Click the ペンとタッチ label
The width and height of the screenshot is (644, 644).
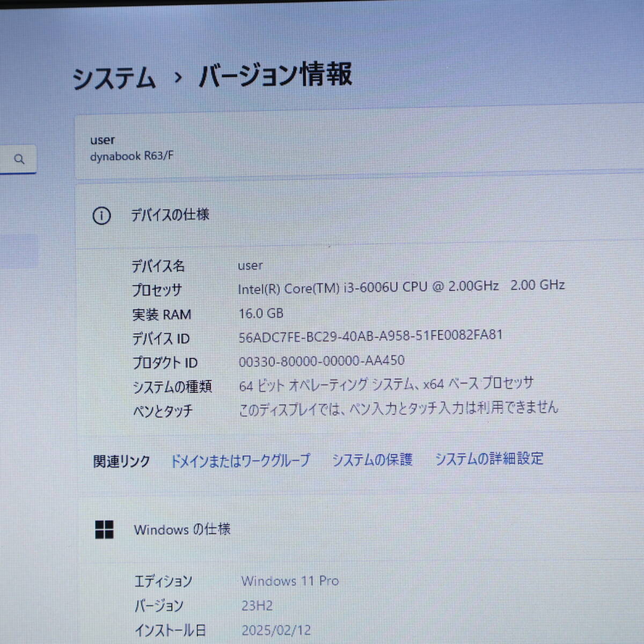click(x=163, y=411)
